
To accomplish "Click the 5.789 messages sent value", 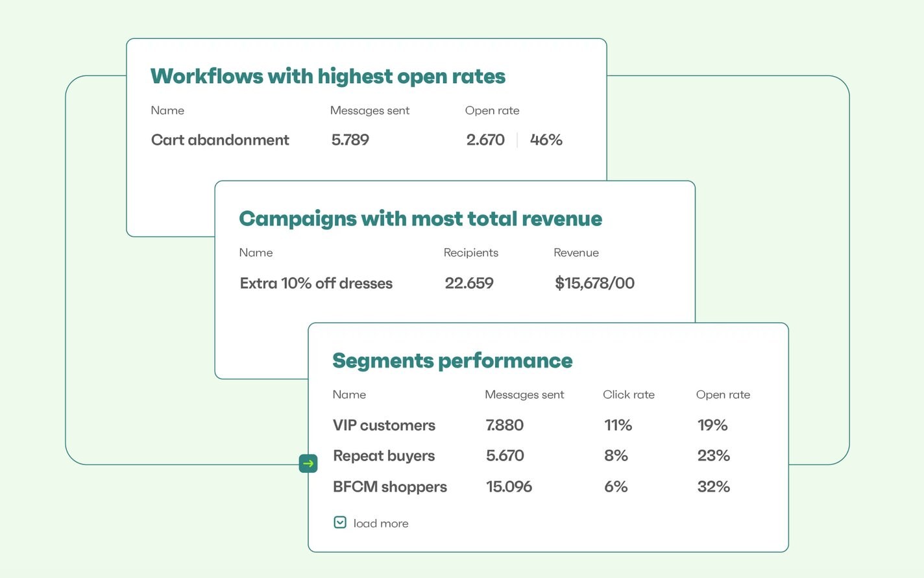I will click(350, 140).
